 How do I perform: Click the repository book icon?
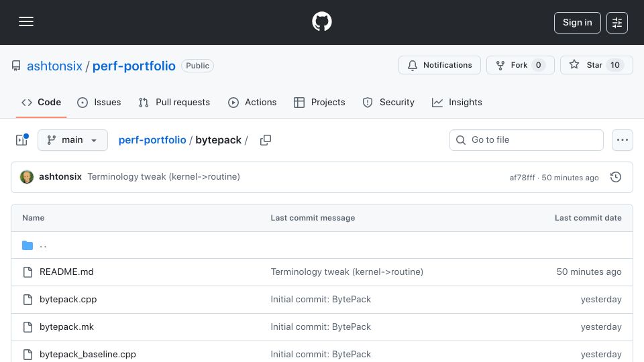pyautogui.click(x=16, y=66)
